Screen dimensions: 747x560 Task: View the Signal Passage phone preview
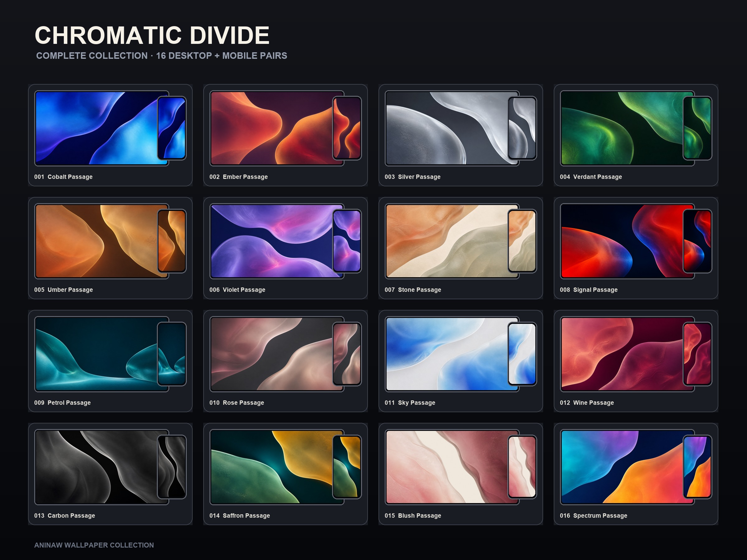coord(698,241)
